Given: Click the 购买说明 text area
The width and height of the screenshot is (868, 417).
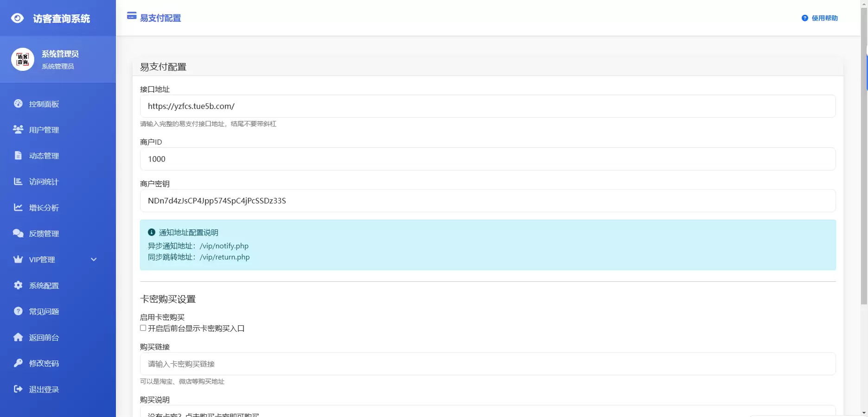Looking at the screenshot, I should (488, 411).
